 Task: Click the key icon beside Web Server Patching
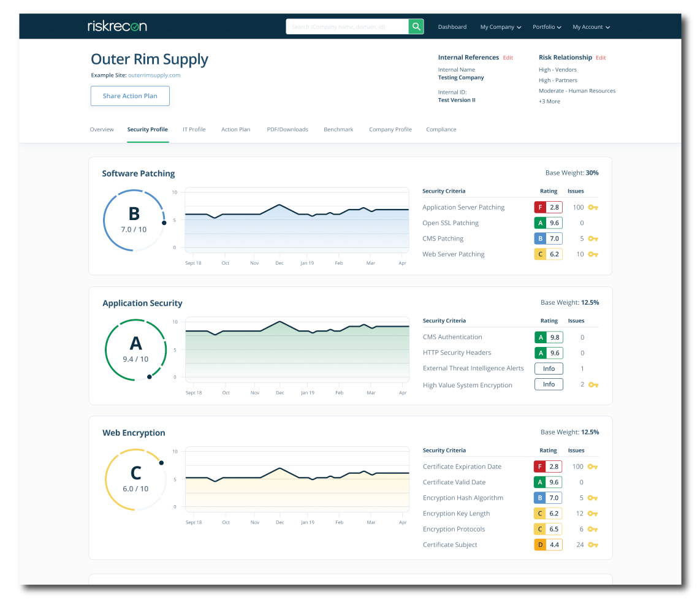(x=593, y=254)
